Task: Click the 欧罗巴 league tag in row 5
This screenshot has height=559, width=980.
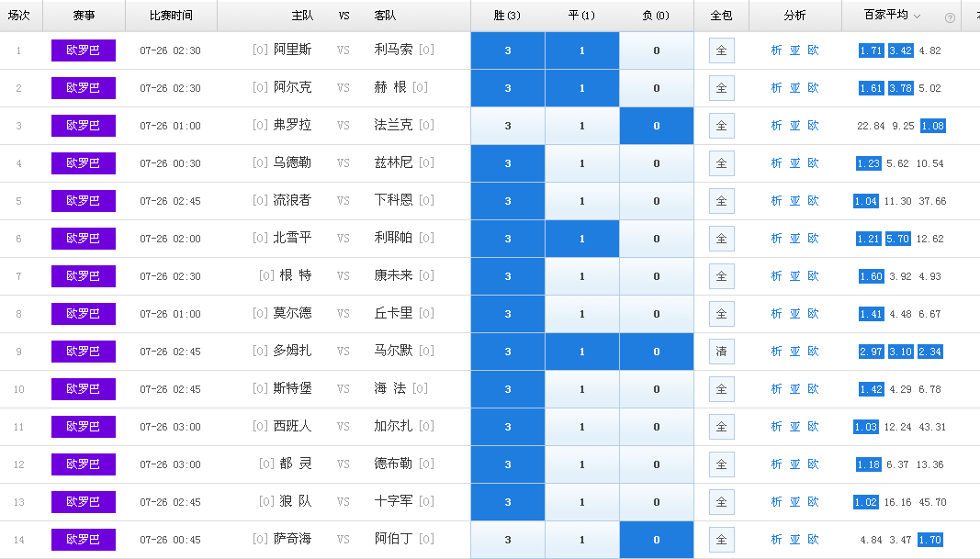Action: (x=84, y=201)
